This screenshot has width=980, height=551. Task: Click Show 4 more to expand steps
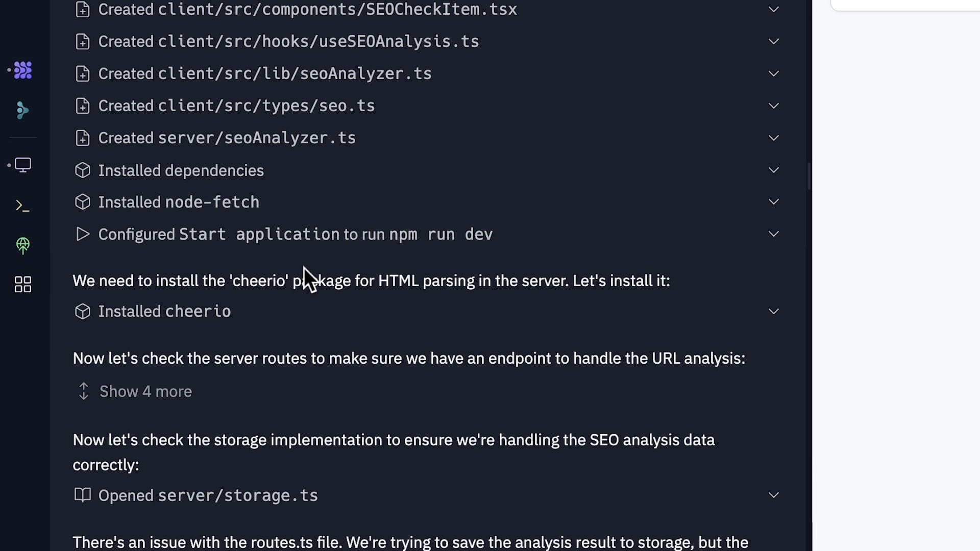[145, 391]
